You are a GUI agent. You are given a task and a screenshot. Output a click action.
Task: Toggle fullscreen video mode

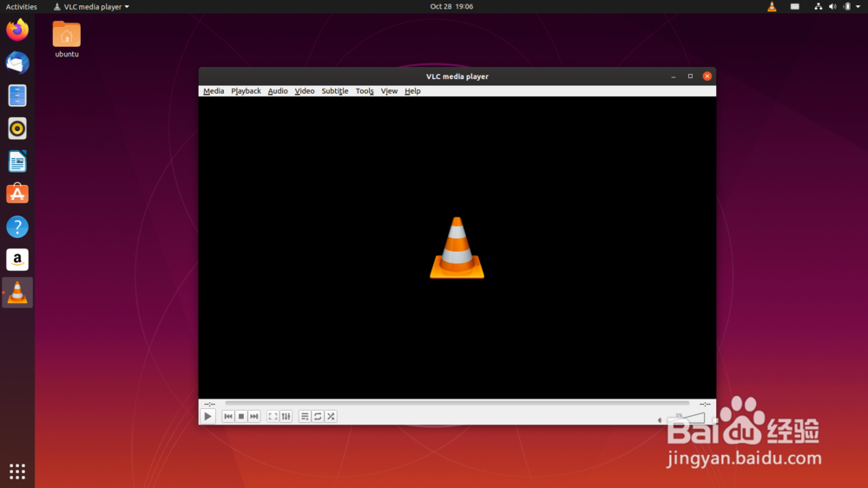tap(273, 417)
